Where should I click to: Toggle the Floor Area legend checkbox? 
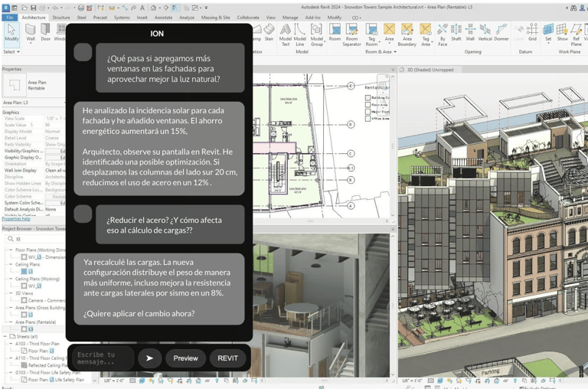(x=367, y=105)
